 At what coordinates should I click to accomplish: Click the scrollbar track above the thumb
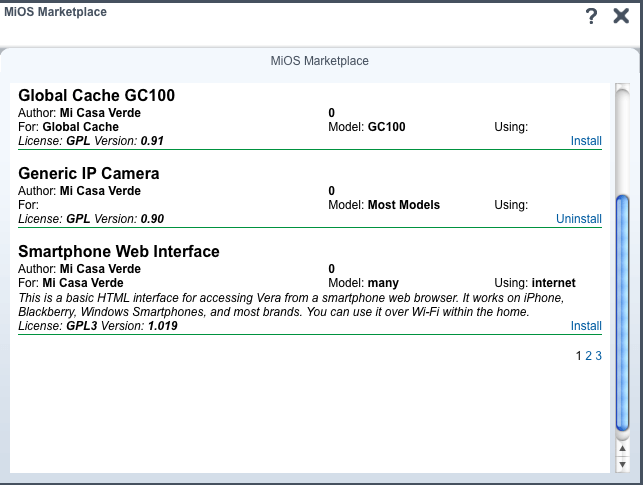click(x=622, y=141)
